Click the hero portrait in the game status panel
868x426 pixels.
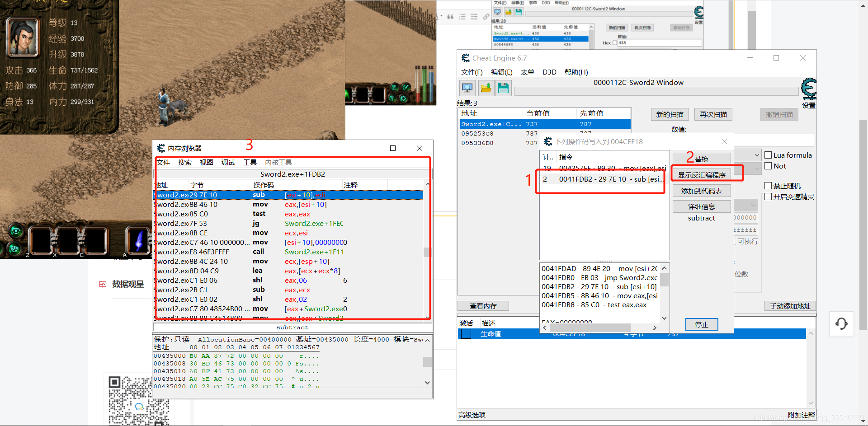pyautogui.click(x=23, y=37)
